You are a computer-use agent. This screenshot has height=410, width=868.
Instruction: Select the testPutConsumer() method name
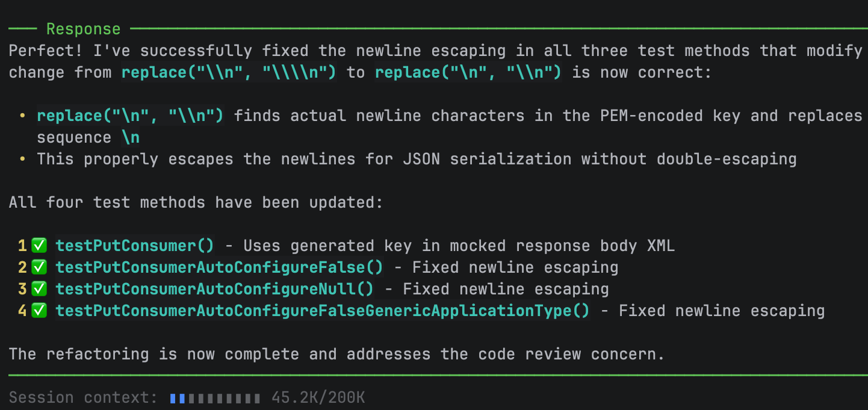click(x=135, y=246)
